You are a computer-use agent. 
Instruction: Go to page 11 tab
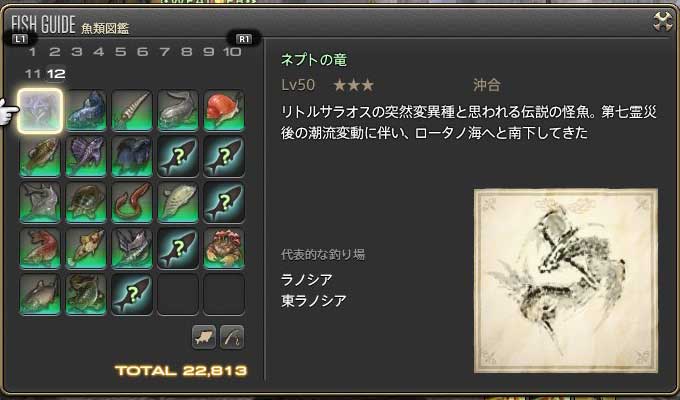33,74
